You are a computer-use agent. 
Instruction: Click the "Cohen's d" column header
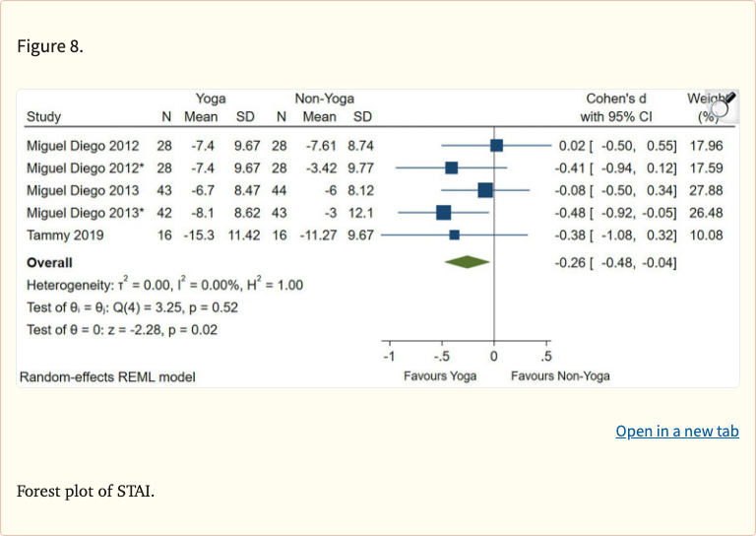pos(617,99)
